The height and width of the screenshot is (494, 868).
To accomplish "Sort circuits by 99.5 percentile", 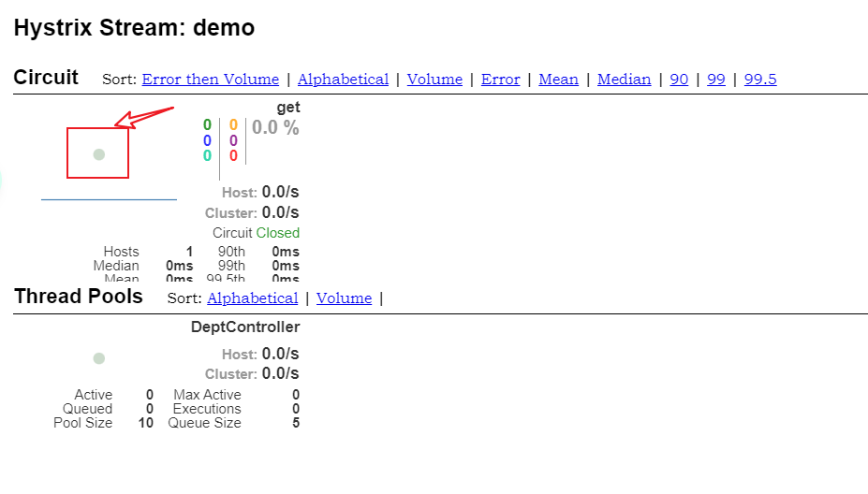I will click(759, 80).
